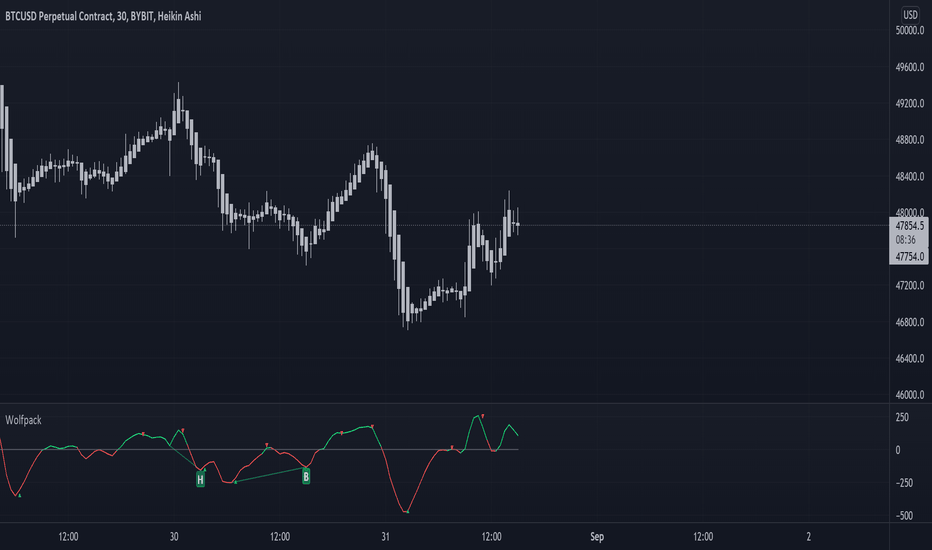Click the 50000.0 price axis label
This screenshot has width=932, height=550.
click(x=909, y=31)
